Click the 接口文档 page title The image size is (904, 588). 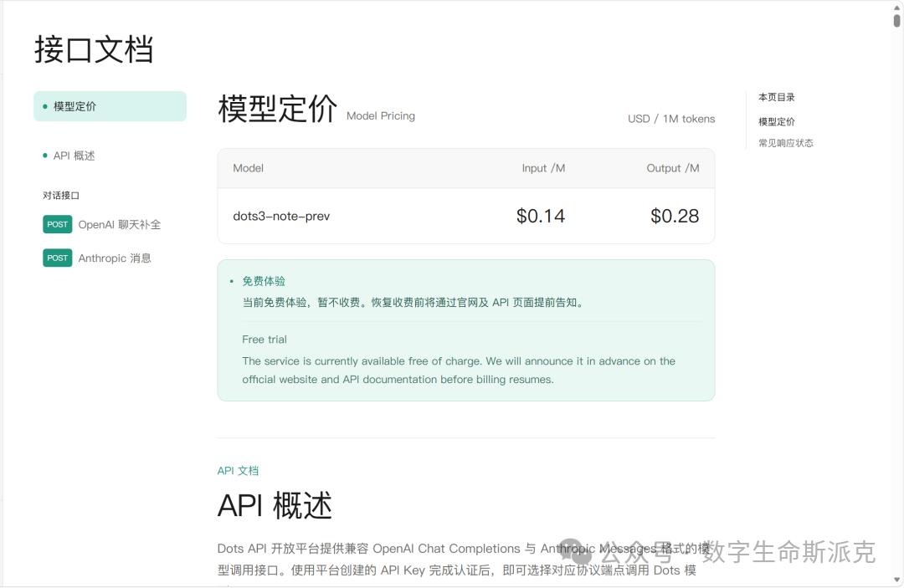[x=94, y=49]
